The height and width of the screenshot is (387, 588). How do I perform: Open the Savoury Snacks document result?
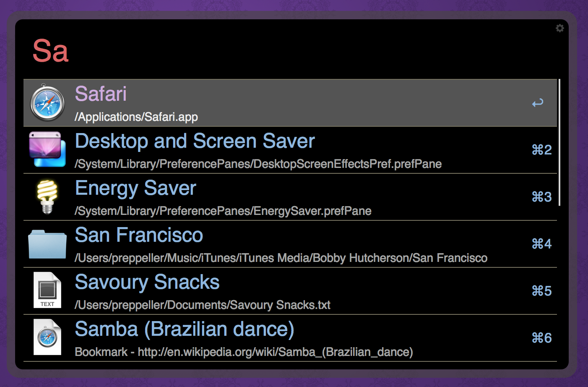[x=147, y=282]
